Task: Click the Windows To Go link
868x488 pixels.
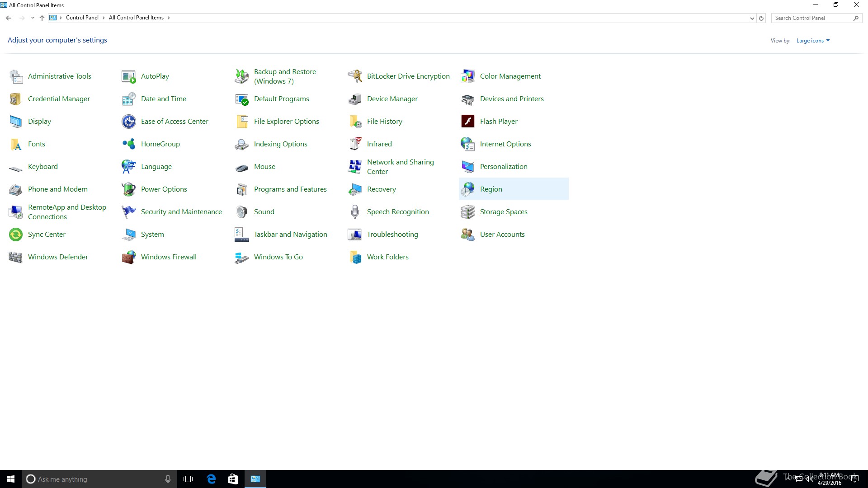Action: 278,257
